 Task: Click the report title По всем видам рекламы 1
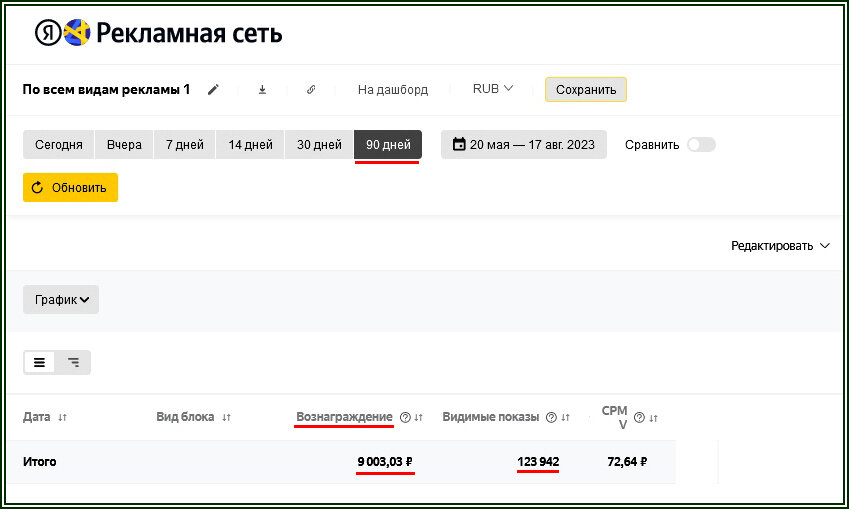(106, 89)
